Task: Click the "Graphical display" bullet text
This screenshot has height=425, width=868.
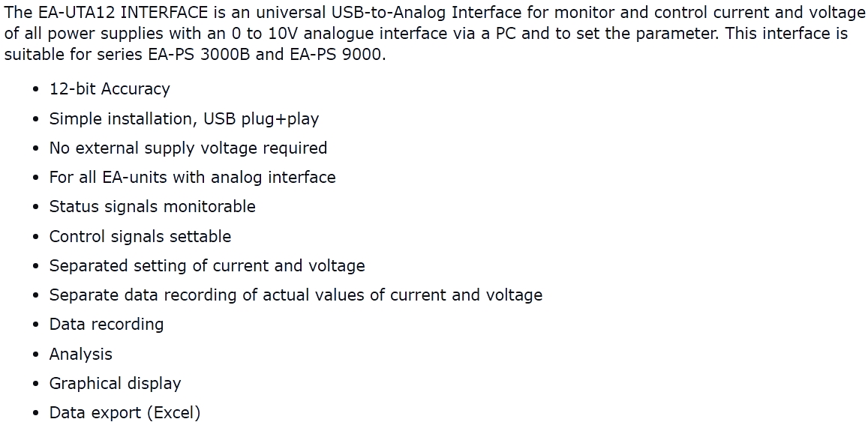Action: click(115, 384)
